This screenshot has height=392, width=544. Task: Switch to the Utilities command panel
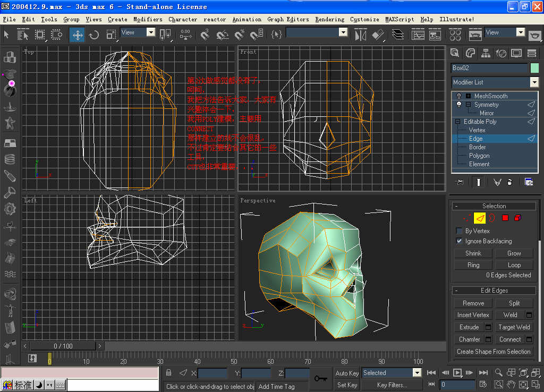tap(531, 53)
